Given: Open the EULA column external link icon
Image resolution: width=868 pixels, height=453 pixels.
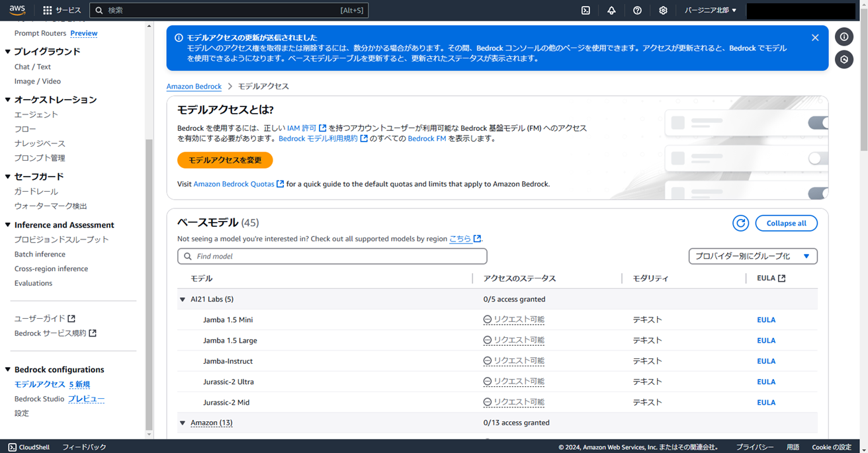Looking at the screenshot, I should (x=782, y=278).
